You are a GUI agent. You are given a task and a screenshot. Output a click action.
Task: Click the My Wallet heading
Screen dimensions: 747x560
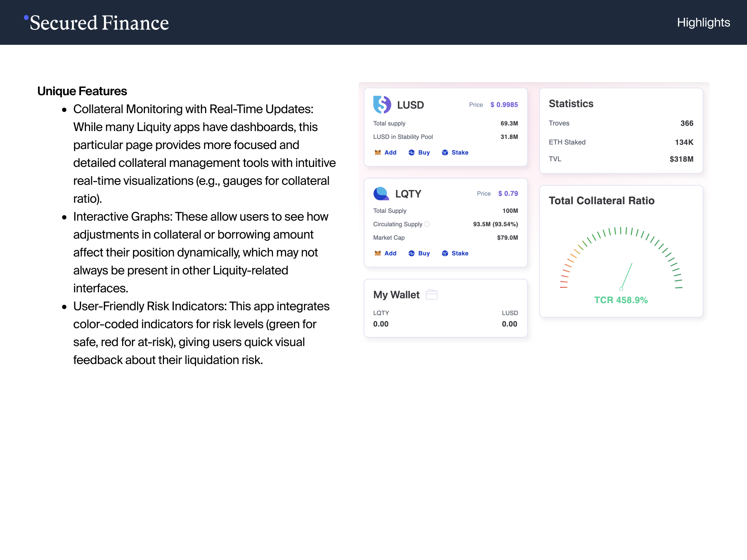tap(396, 295)
